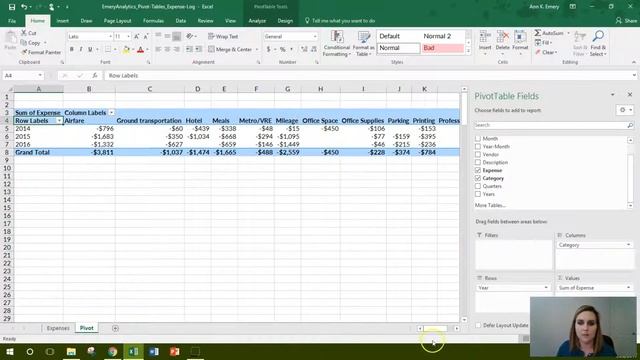Expand Category field dropdown in Columns area
The height and width of the screenshot is (360, 640).
[x=628, y=245]
